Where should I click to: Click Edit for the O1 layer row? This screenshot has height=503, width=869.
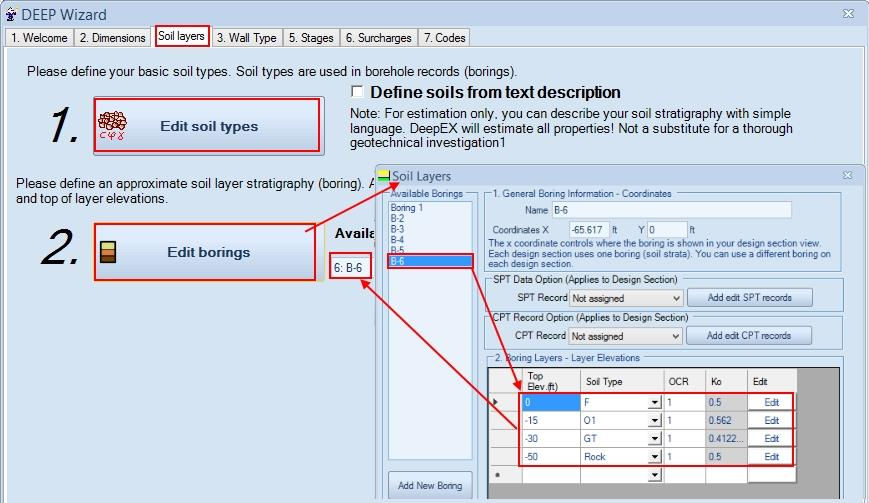[771, 420]
